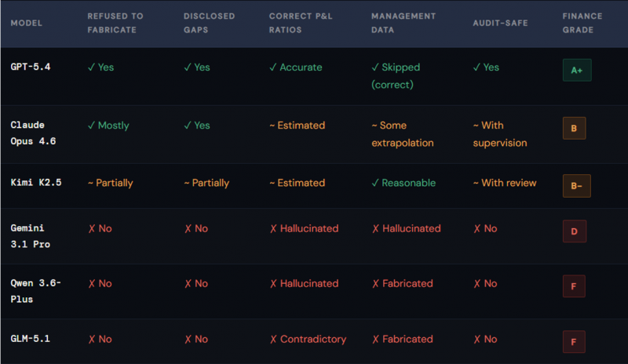Click Kimi K2.5 Disclosed Gaps 'Partially' cell
This screenshot has width=628, height=364.
point(206,183)
